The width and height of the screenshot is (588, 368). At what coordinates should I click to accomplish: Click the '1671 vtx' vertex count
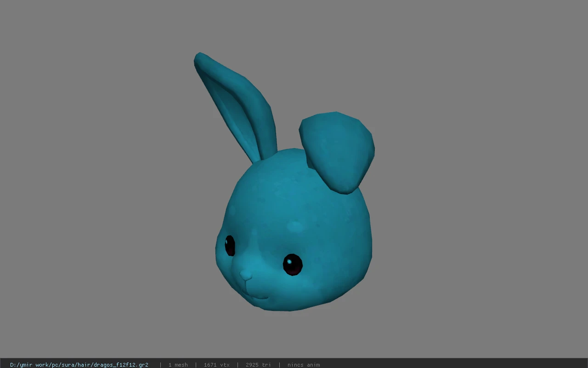point(217,365)
